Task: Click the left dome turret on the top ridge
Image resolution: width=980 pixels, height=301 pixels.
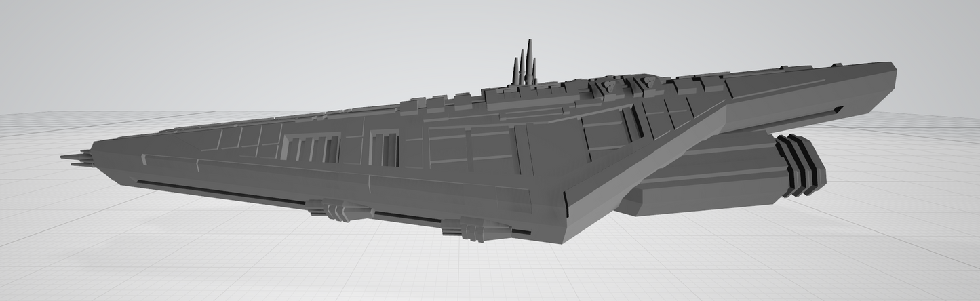Action: tap(610, 87)
